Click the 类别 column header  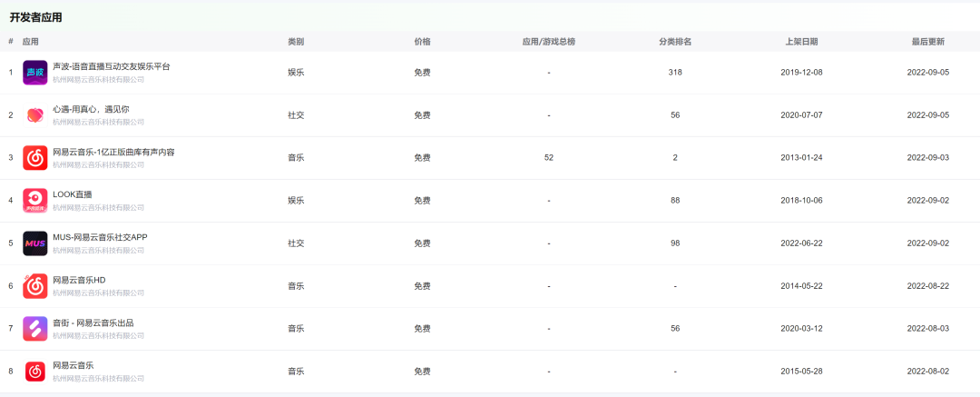coord(296,42)
